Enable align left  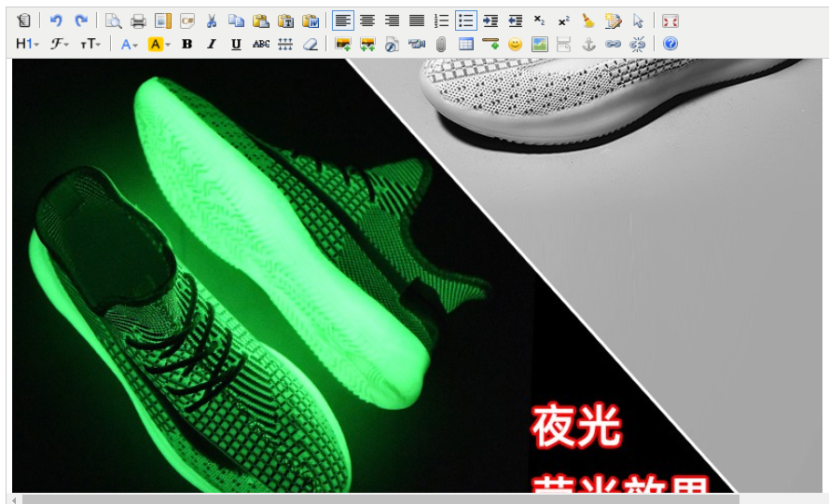pos(342,20)
